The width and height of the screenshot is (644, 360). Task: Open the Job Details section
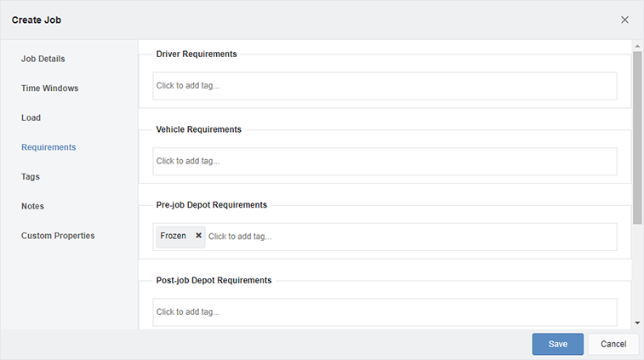tap(43, 59)
